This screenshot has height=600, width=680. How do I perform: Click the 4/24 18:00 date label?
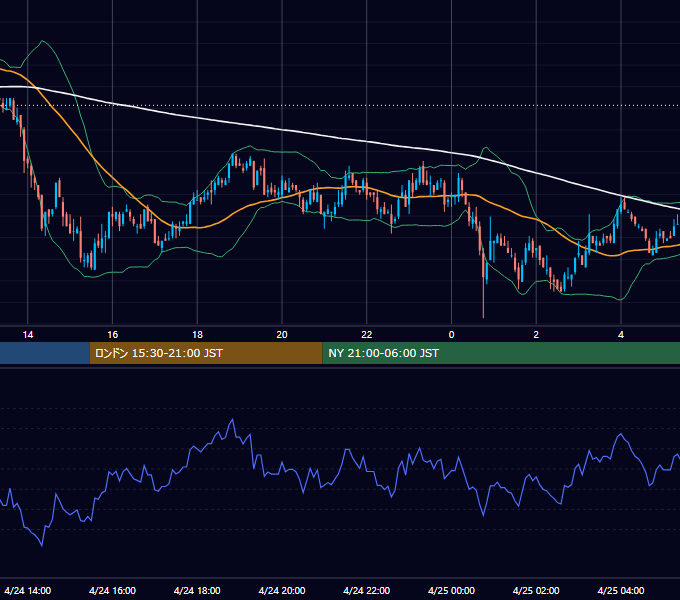point(197,590)
